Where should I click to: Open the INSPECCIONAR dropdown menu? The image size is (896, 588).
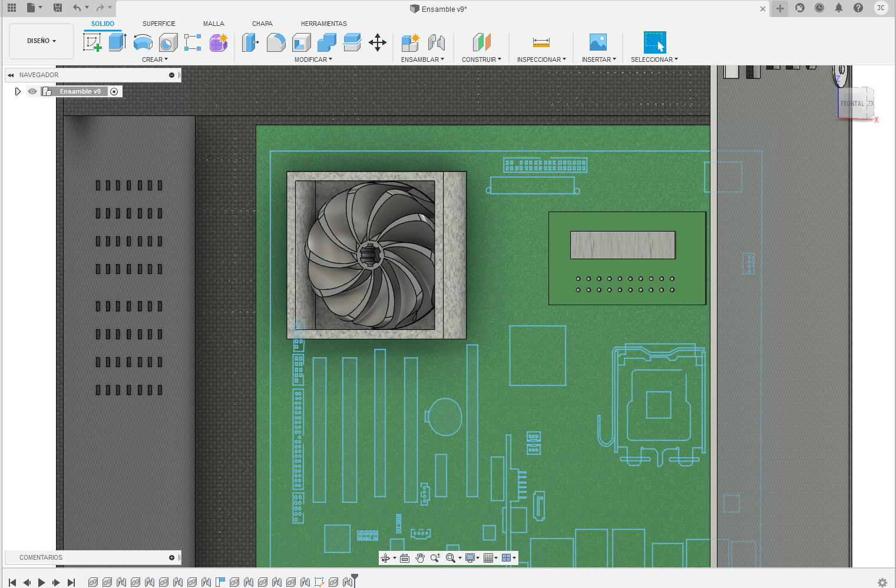tap(541, 60)
